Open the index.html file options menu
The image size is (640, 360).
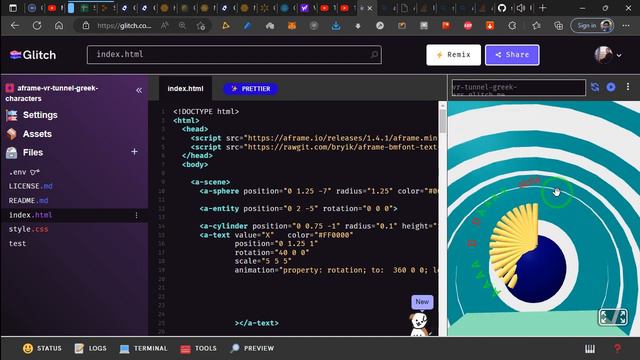(136, 215)
